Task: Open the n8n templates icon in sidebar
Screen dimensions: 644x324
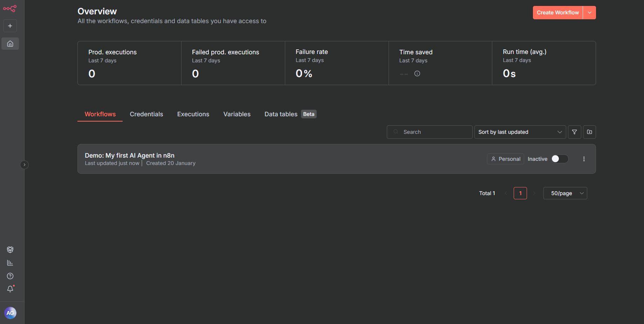Action: (x=10, y=249)
